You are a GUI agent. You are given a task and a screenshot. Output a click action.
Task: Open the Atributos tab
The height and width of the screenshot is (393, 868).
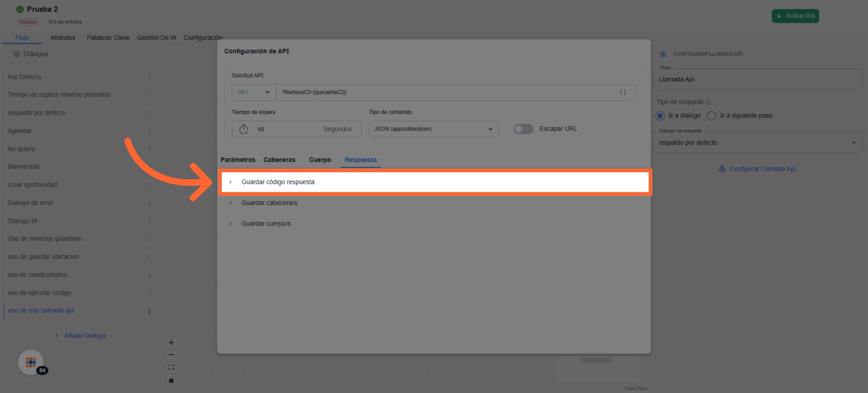click(x=63, y=38)
